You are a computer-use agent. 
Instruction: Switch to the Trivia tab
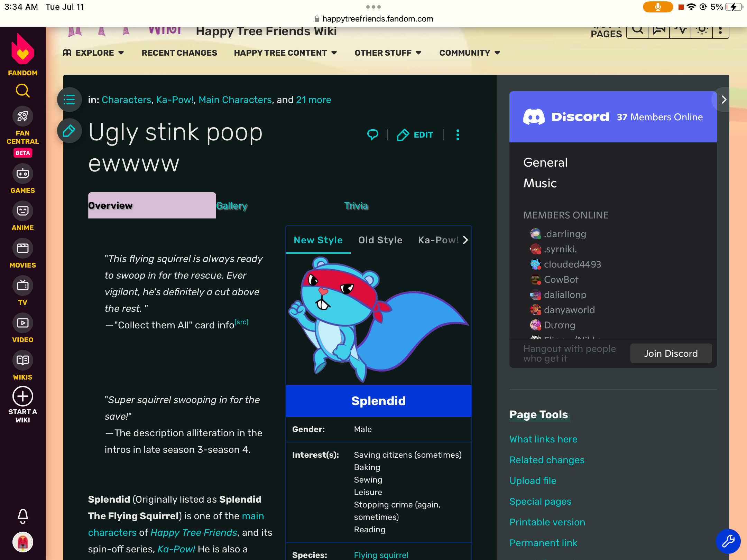coord(356,206)
